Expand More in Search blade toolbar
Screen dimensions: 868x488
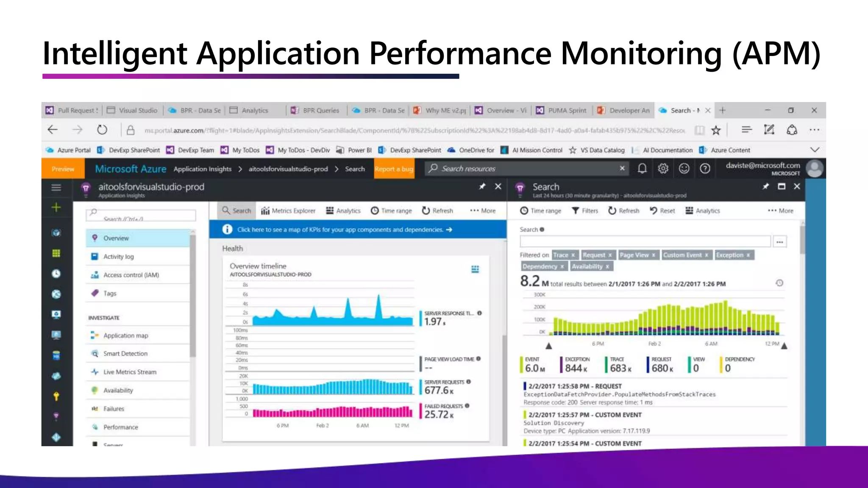coord(780,211)
